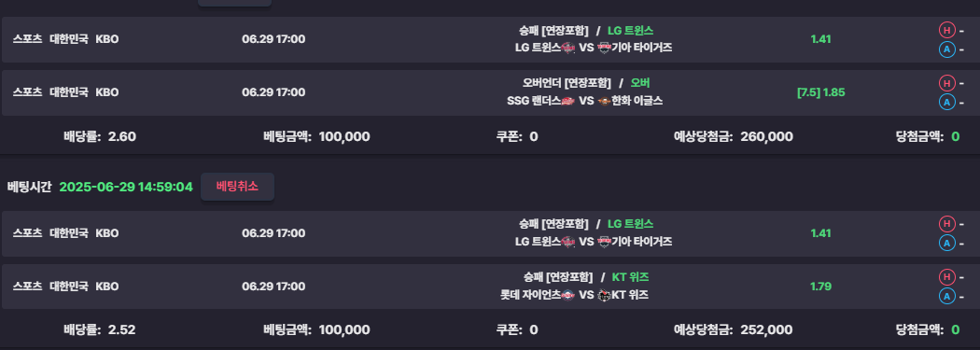Viewport: 980px width, 350px height.
Task: Click the H icon on 롯데 자이언츠 row
Action: (947, 277)
